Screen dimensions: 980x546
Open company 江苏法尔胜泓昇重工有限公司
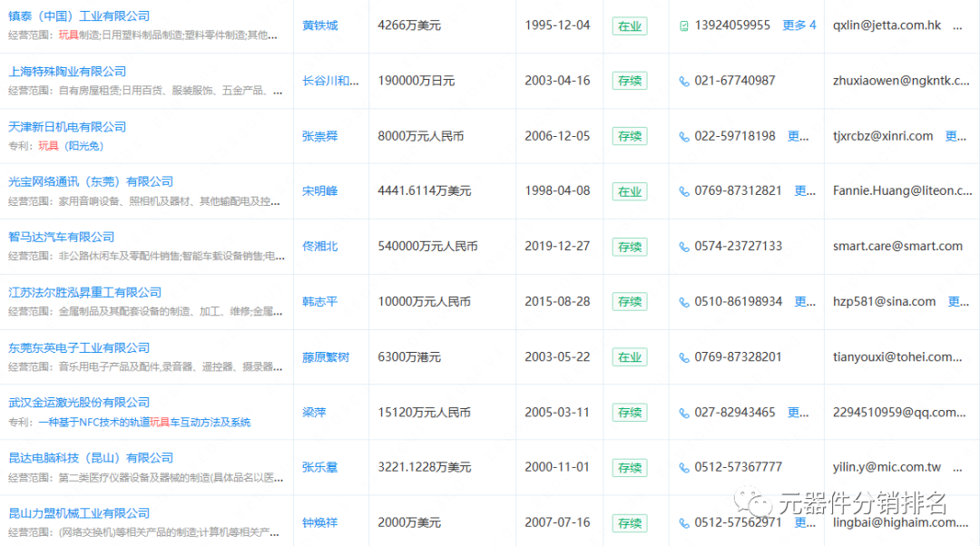[84, 292]
